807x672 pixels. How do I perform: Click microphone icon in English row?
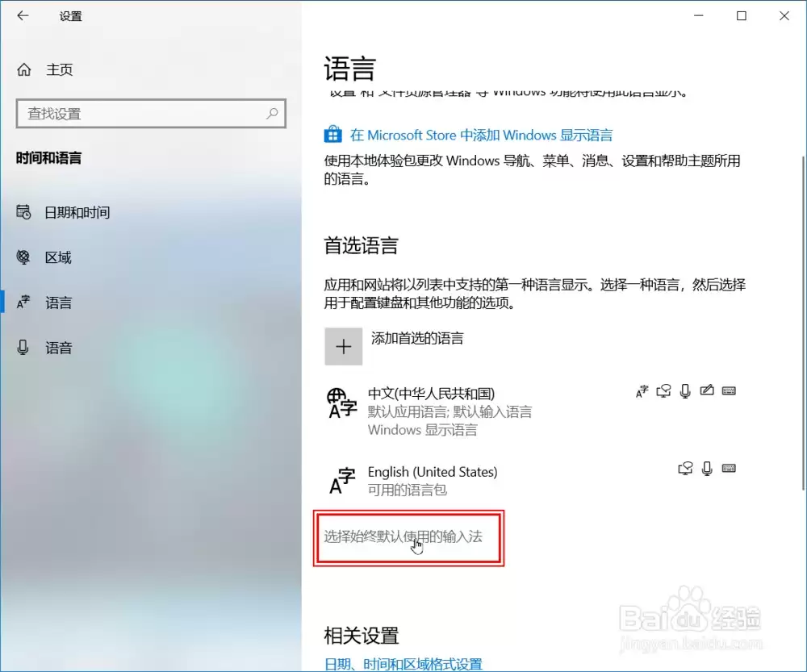pos(707,468)
